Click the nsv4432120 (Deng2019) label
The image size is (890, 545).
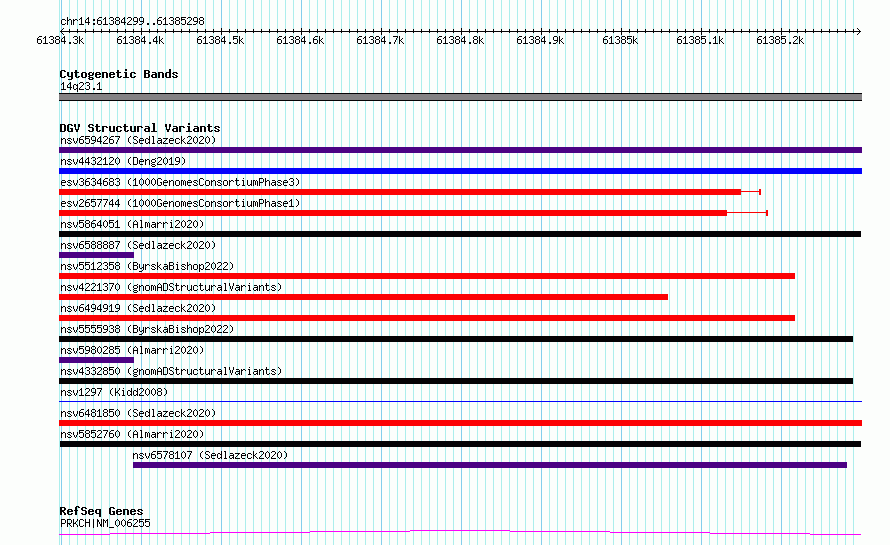[x=123, y=161]
